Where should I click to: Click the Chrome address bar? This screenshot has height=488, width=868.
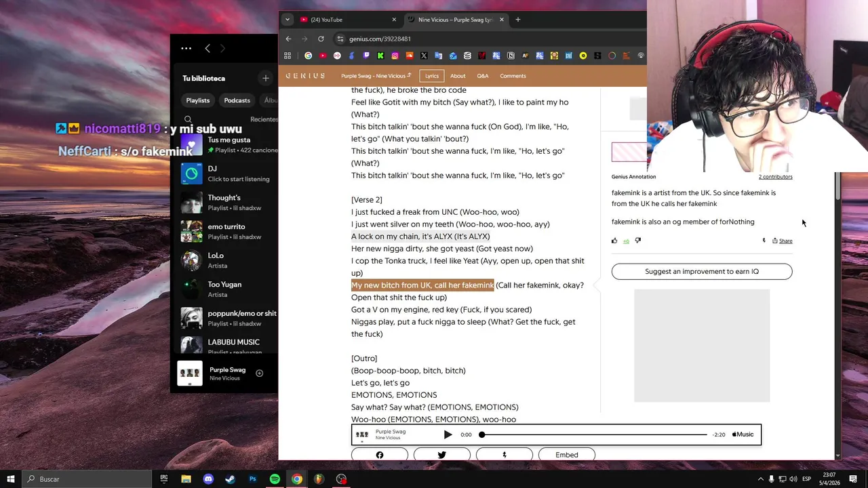[488, 39]
